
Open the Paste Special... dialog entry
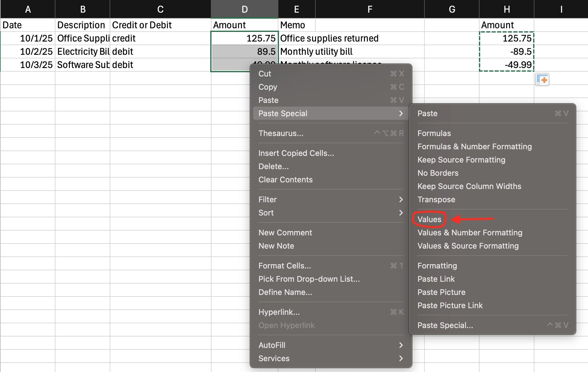[493, 325]
